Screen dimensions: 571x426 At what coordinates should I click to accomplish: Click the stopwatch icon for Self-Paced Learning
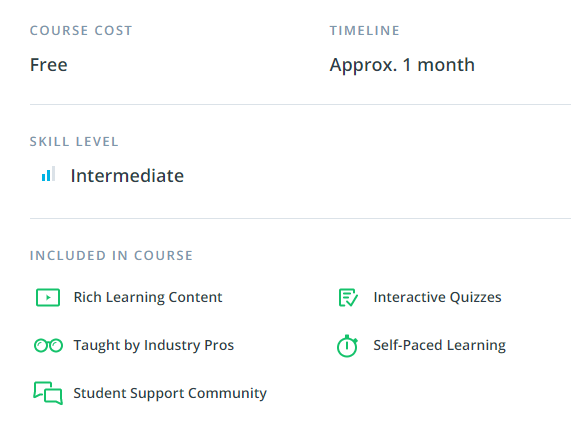(x=347, y=346)
